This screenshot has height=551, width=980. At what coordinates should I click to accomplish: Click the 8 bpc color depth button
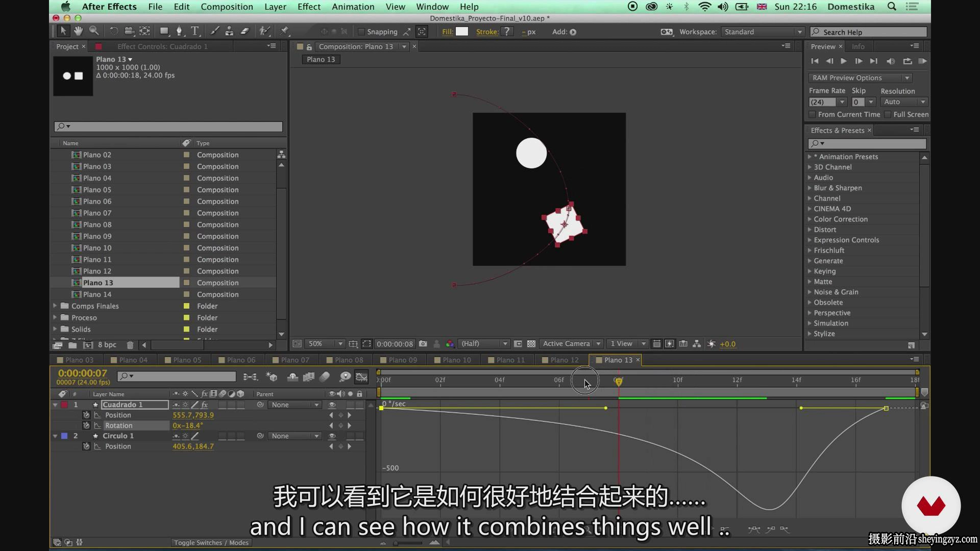point(107,345)
